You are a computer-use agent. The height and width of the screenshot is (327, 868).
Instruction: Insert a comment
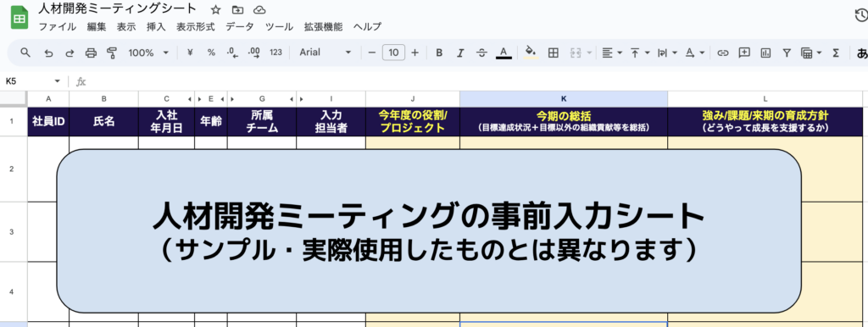[x=744, y=53]
